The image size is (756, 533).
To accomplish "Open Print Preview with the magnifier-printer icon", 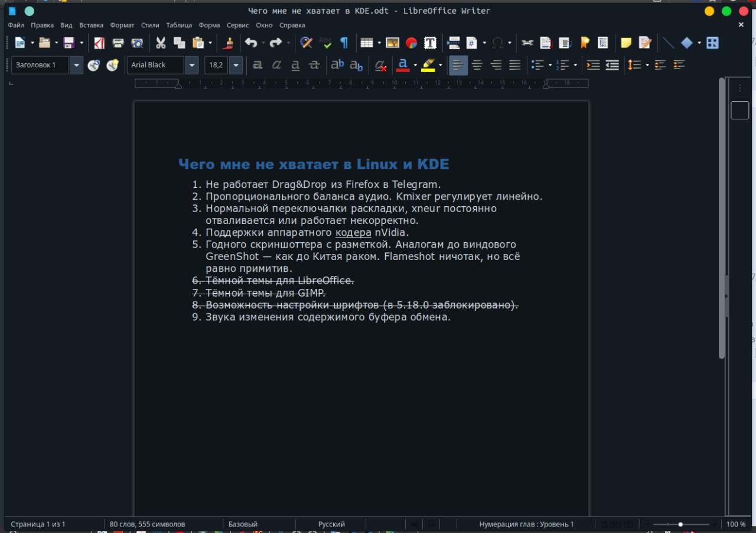I will click(x=137, y=43).
